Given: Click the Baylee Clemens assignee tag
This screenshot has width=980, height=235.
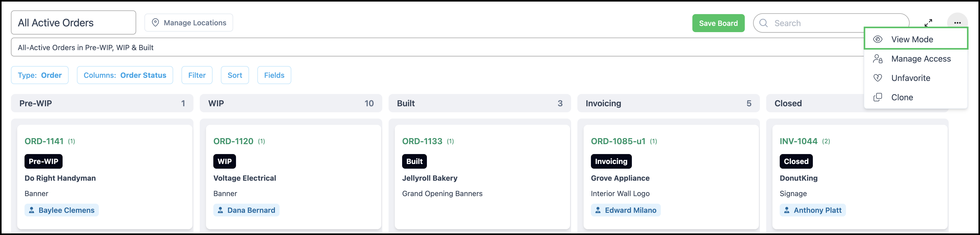Looking at the screenshot, I should [x=62, y=210].
